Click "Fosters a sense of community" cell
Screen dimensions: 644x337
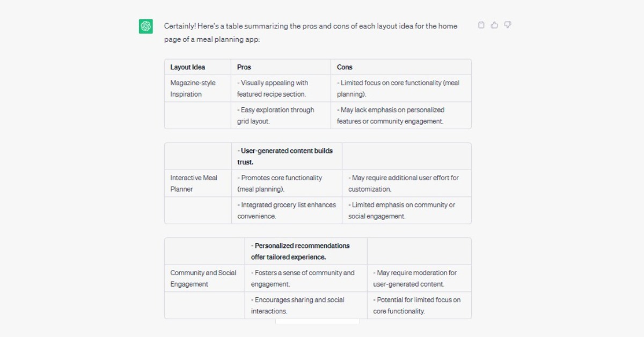[x=303, y=278]
